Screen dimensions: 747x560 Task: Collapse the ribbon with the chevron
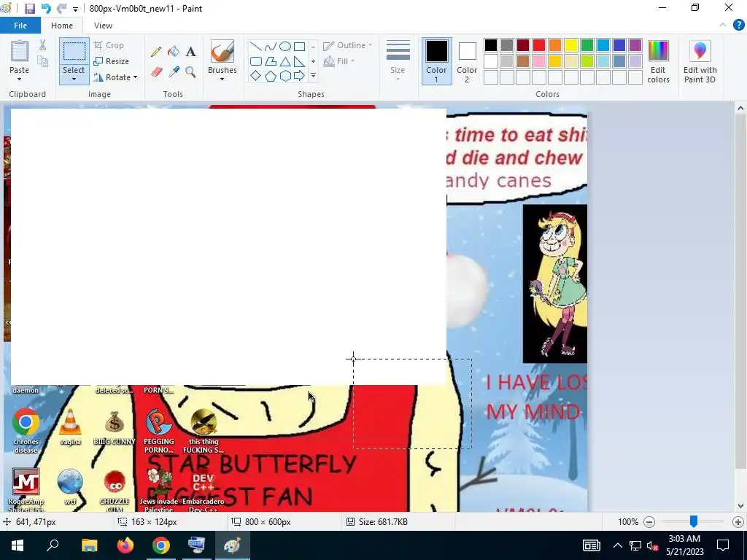(723, 26)
